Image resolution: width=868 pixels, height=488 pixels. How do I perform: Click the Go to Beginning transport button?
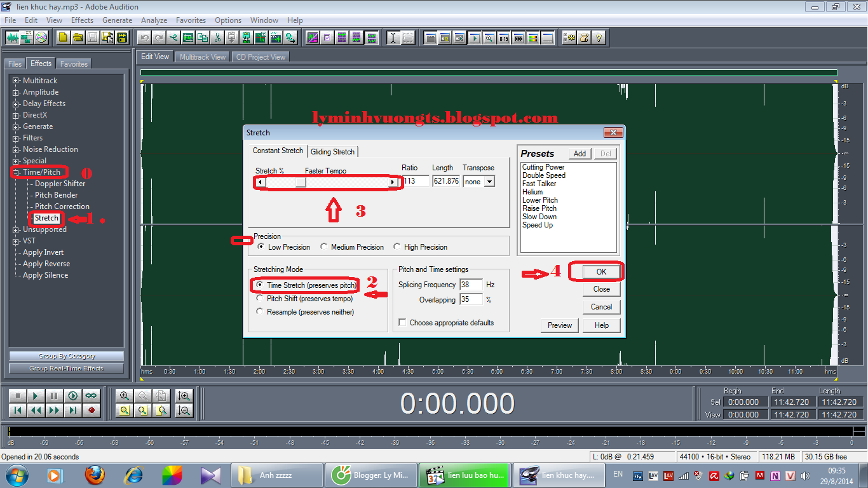tap(18, 410)
